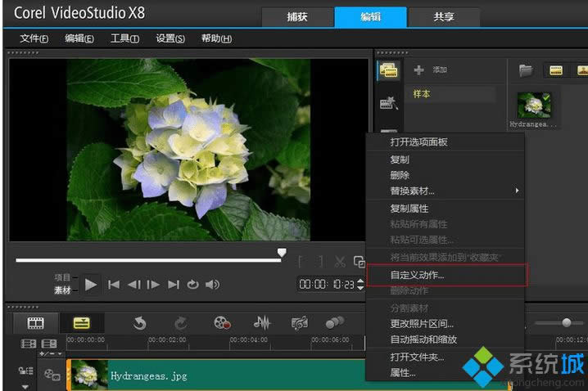588x391 pixels.
Task: Switch to timeline view icon
Action: (x=81, y=323)
